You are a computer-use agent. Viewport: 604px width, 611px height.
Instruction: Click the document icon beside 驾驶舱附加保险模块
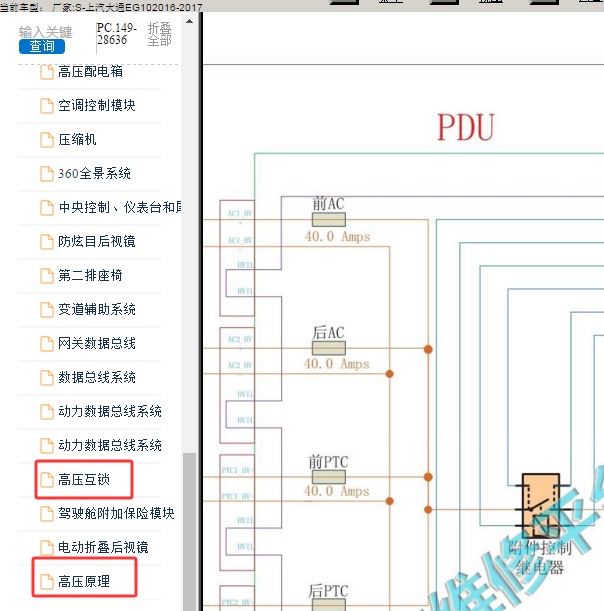47,514
